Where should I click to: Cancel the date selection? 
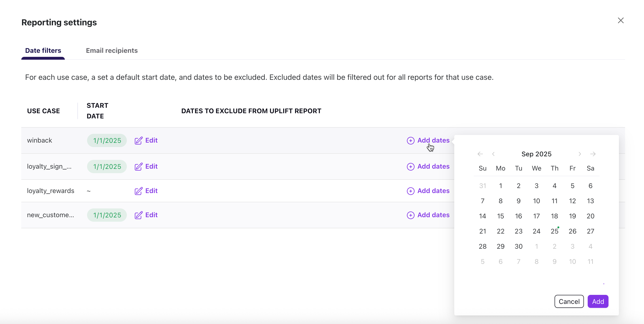569,301
